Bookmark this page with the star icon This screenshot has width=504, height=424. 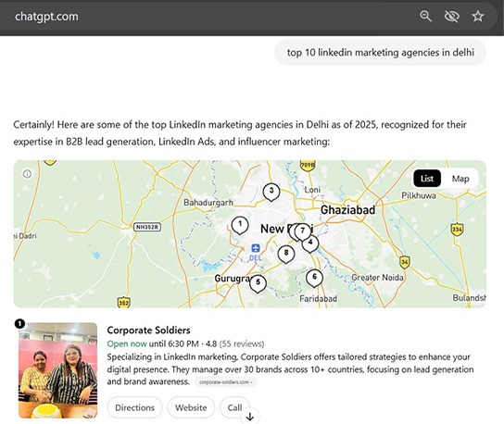[478, 16]
